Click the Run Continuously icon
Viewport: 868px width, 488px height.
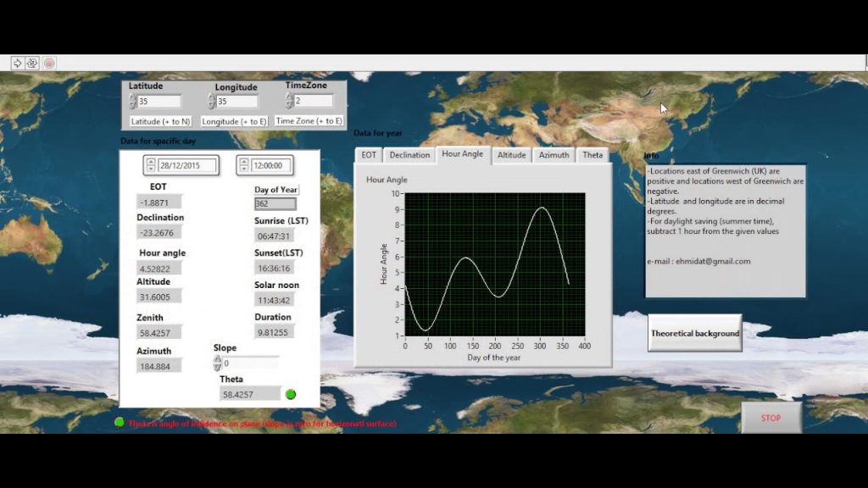pos(32,63)
